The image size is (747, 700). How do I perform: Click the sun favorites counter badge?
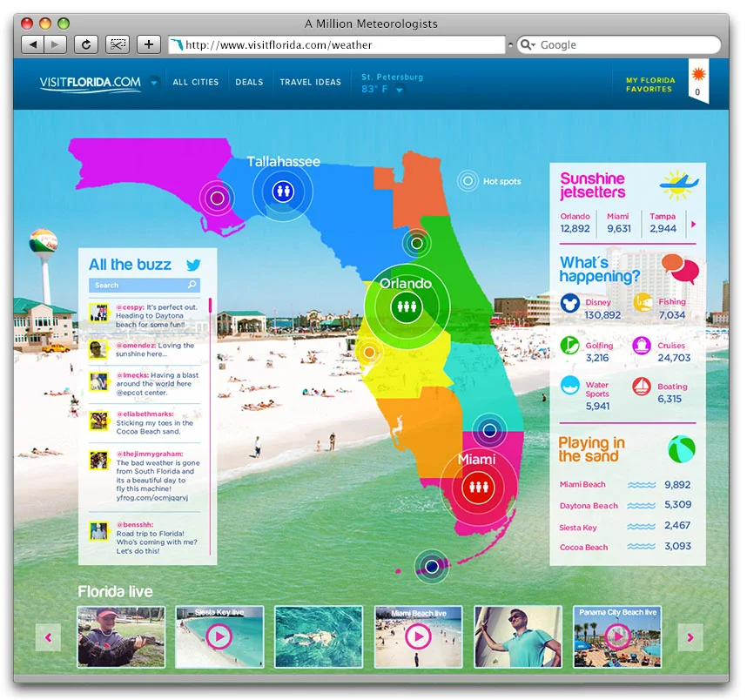[x=698, y=81]
